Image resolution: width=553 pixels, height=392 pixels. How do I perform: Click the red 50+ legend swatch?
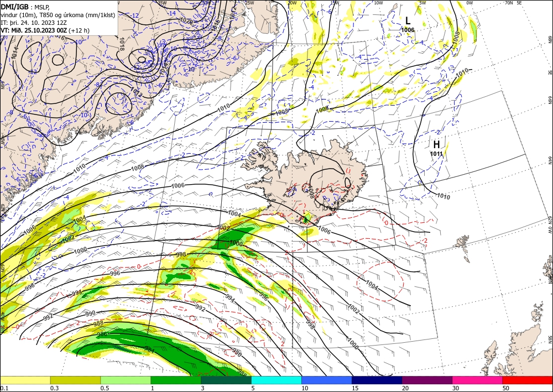pos(528,380)
